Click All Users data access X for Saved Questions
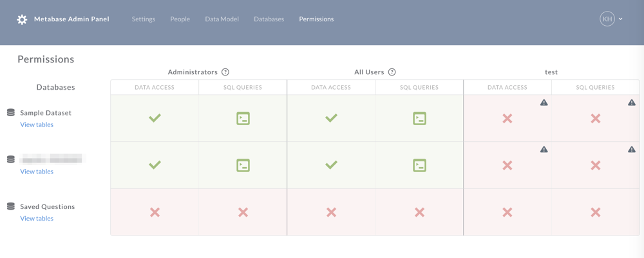 (332, 212)
